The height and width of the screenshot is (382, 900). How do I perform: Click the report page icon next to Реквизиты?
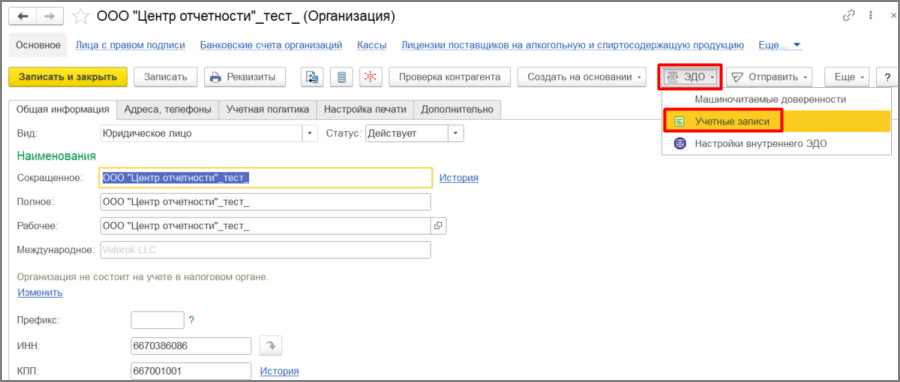point(312,77)
